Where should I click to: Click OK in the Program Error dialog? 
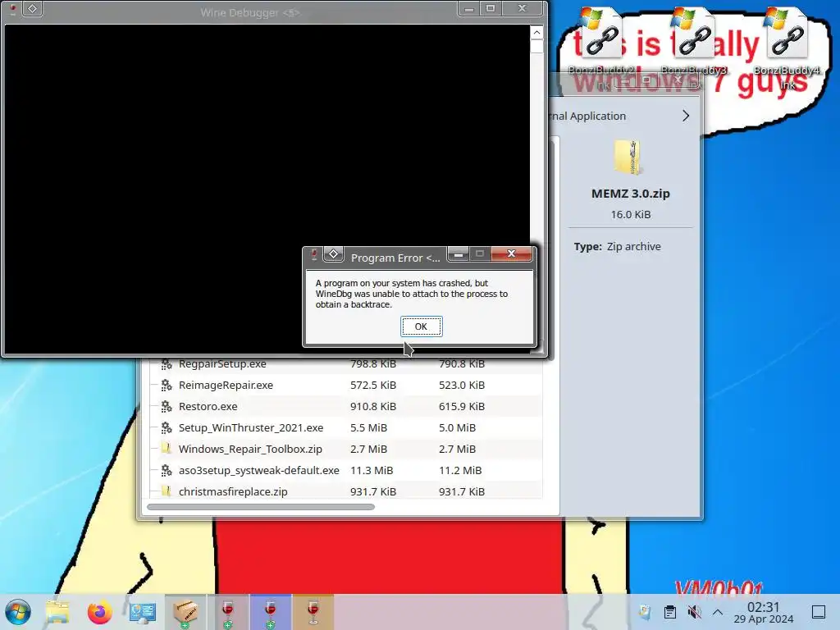421,326
